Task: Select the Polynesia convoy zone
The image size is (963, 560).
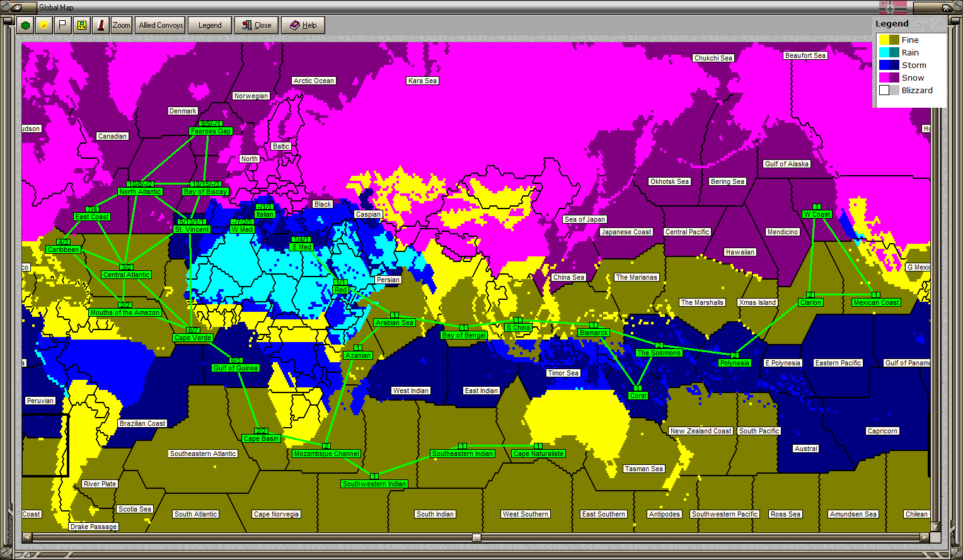Action: pos(735,363)
